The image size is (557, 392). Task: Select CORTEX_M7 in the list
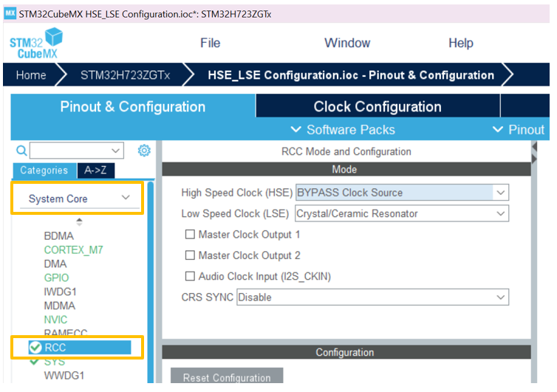point(74,250)
